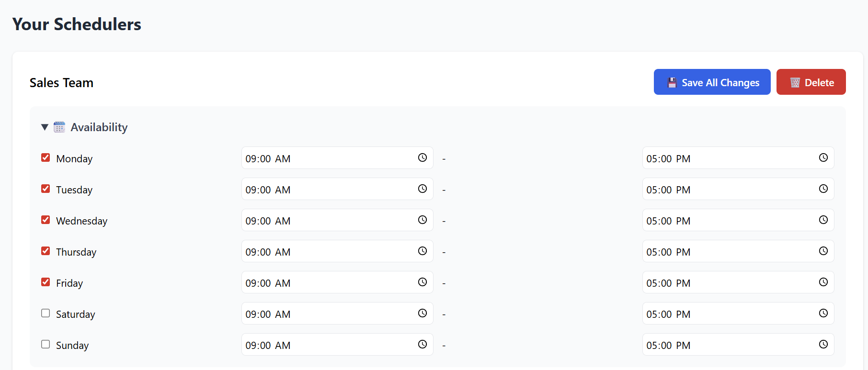Click the clock icon for Thursday's end time

(x=823, y=251)
